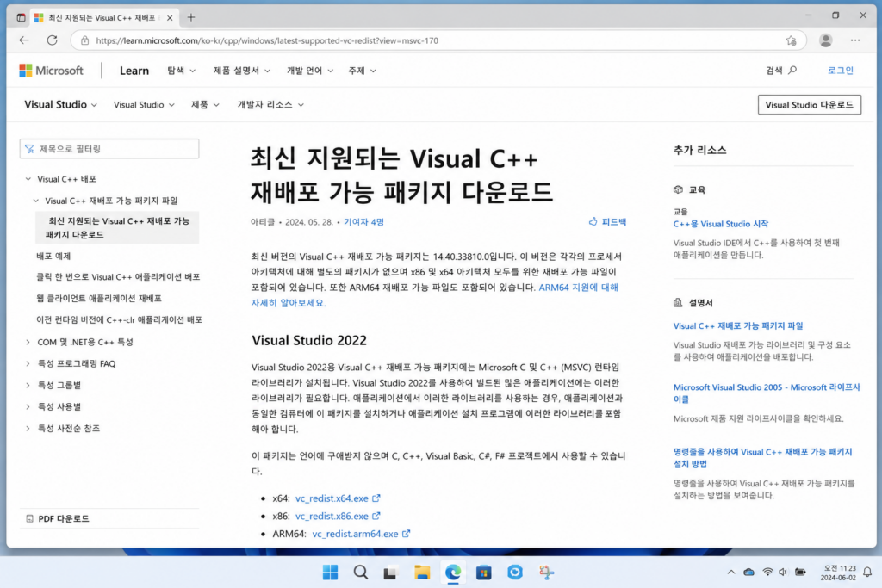Open the tab actions menu icon

point(21,17)
